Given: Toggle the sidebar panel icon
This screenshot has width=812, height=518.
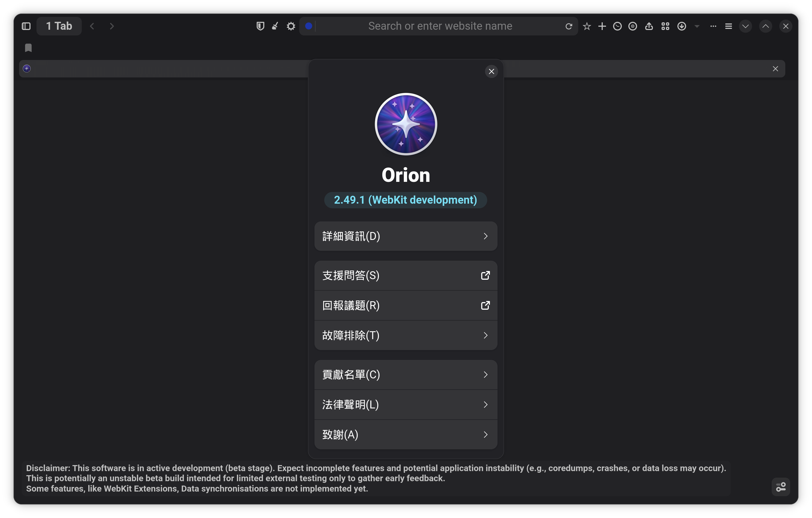Looking at the screenshot, I should (26, 26).
